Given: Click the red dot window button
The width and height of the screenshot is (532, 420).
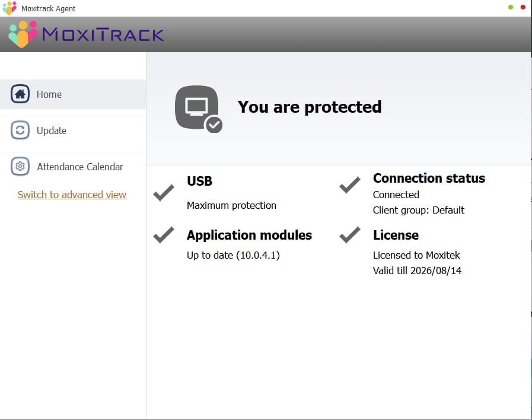Looking at the screenshot, I should tap(523, 7).
